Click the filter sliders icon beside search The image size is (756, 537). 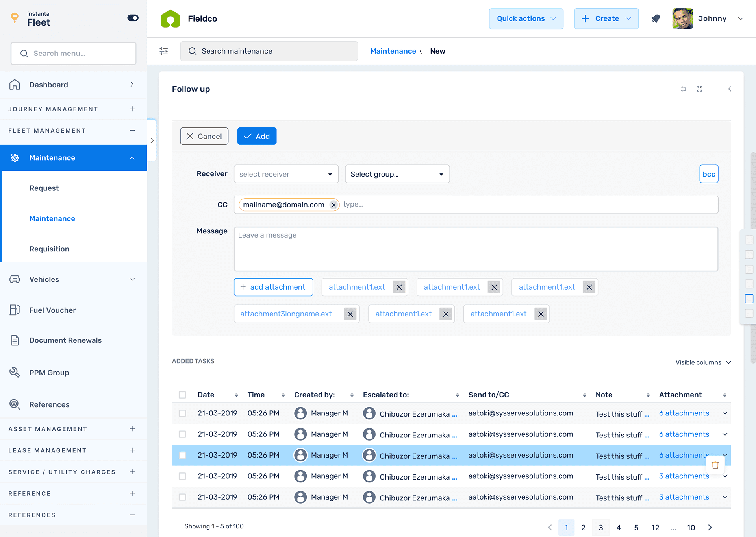pos(164,51)
